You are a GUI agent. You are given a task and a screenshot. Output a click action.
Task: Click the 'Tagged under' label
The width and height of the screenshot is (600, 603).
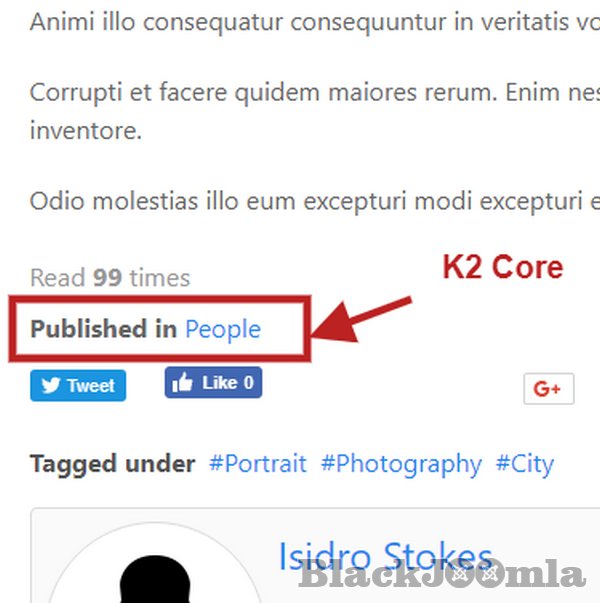click(113, 464)
